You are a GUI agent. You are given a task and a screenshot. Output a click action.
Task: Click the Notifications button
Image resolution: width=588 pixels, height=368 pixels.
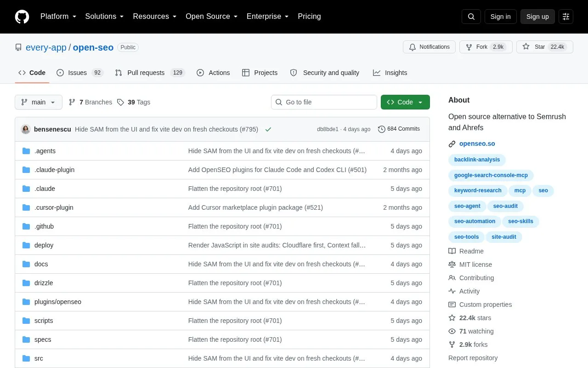(x=429, y=47)
